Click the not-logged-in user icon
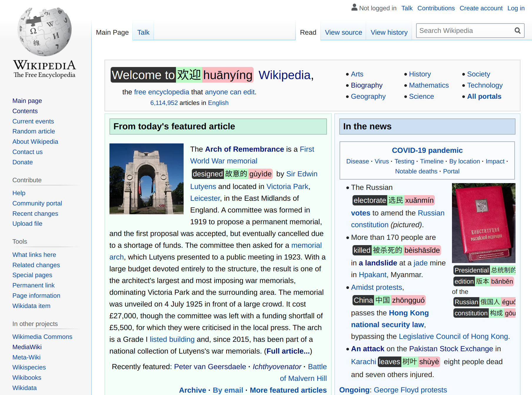The width and height of the screenshot is (532, 395). (x=354, y=7)
